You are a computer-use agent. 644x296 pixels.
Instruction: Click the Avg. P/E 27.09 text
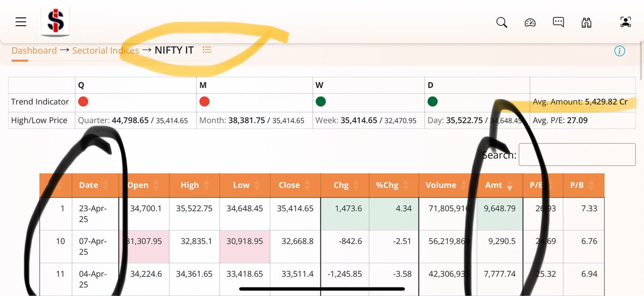560,121
